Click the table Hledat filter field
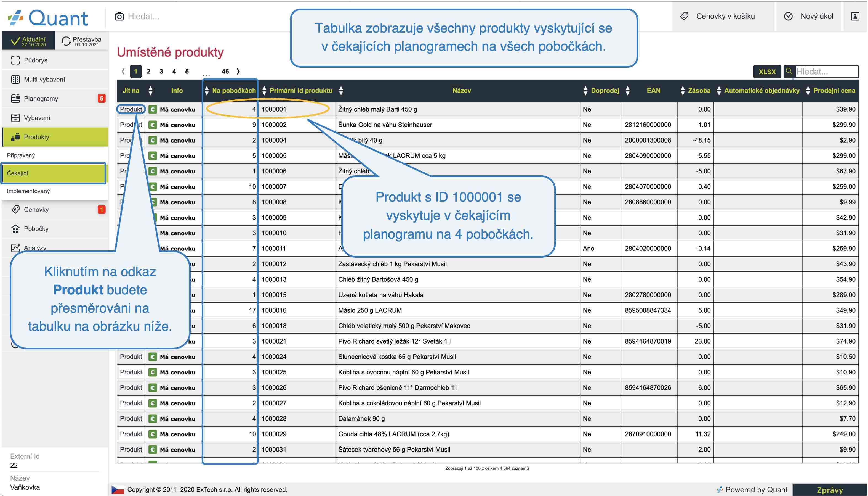 click(827, 72)
